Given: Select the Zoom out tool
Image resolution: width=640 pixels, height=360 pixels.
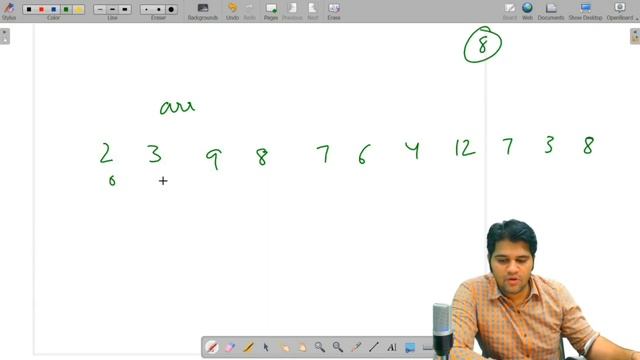Looking at the screenshot, I should [x=338, y=347].
